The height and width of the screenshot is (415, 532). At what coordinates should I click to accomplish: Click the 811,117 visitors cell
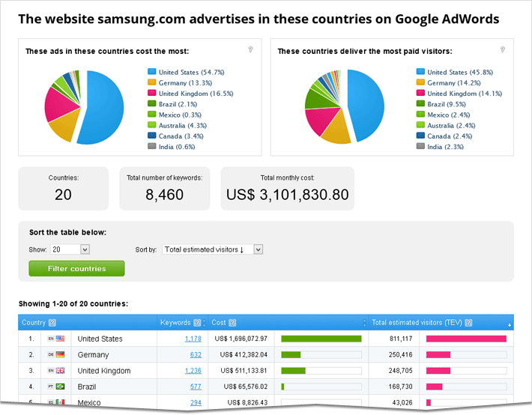pos(401,339)
